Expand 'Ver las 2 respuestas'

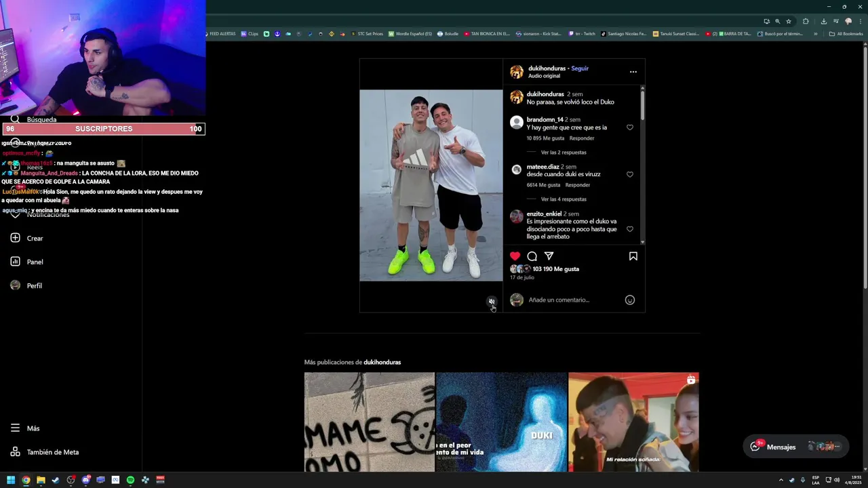(564, 152)
